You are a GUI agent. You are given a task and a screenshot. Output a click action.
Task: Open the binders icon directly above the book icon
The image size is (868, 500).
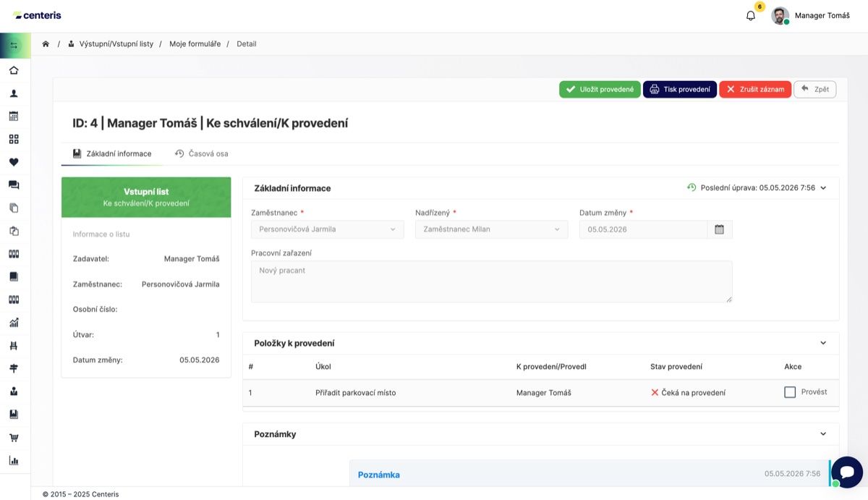14,254
